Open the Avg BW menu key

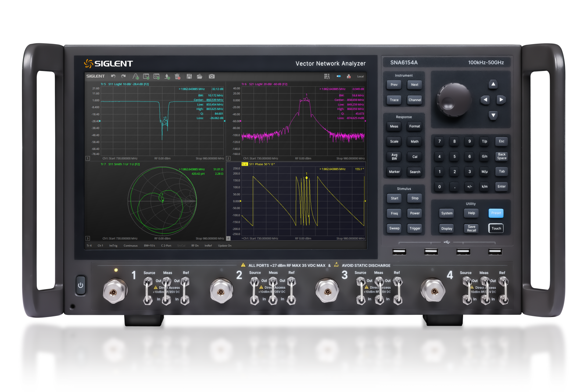point(394,157)
